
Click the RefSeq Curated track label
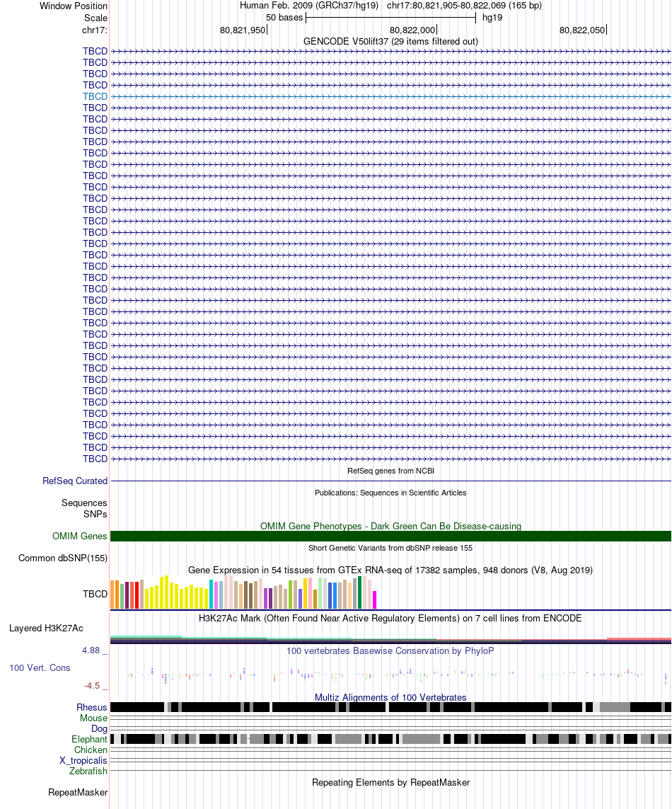[75, 481]
